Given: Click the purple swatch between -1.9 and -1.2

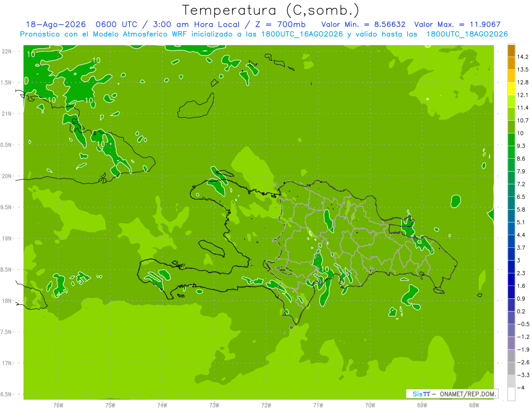Looking at the screenshot, I should pos(511,343).
